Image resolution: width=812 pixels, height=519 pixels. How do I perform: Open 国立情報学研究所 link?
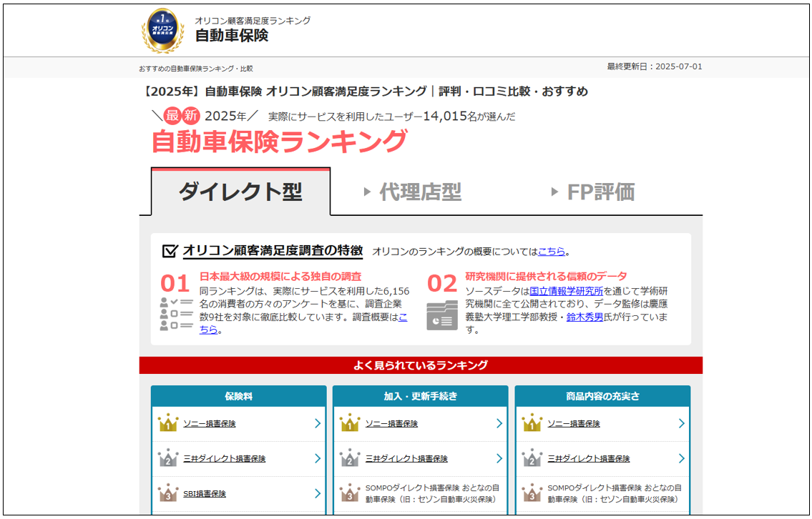click(x=566, y=292)
